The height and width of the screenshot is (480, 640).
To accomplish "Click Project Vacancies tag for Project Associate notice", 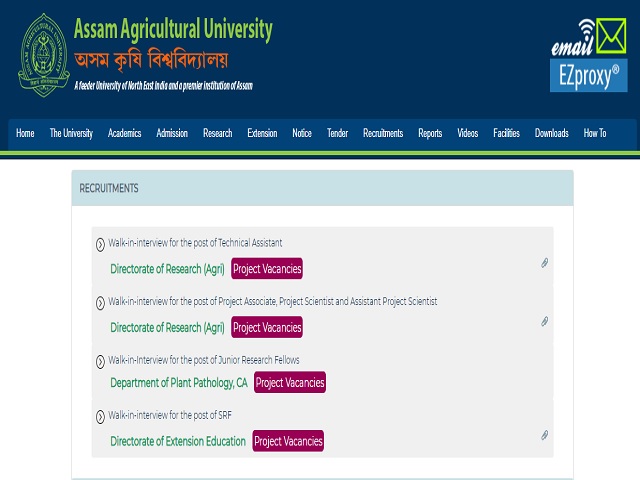I will [267, 327].
